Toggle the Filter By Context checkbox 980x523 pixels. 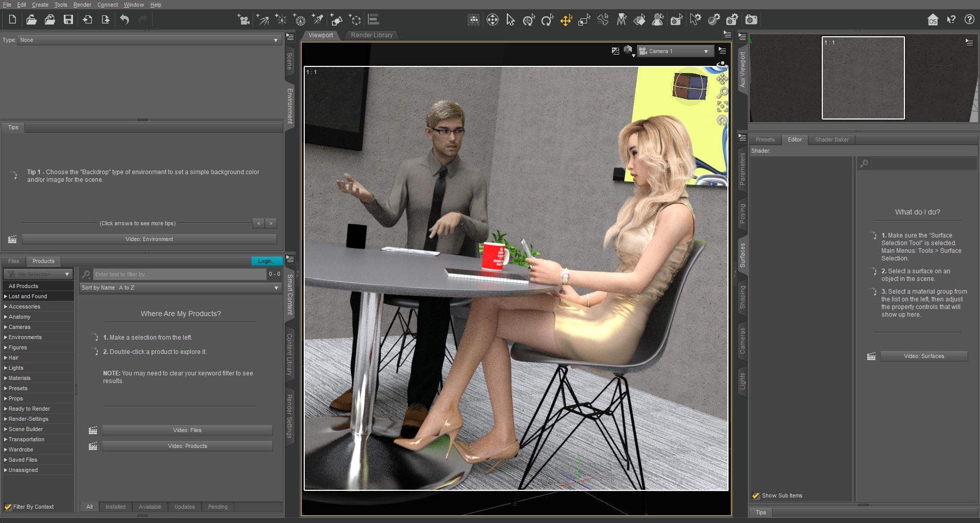coord(8,507)
